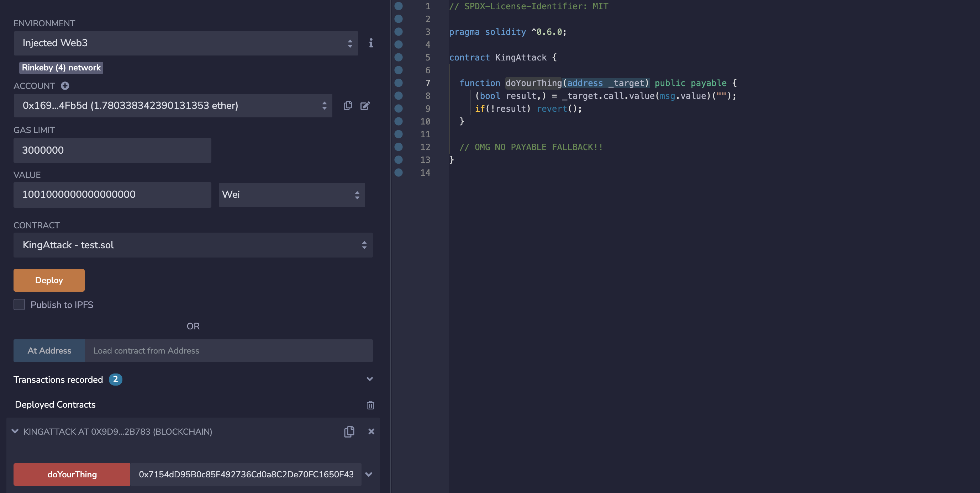Click the edit icon beside account field
Viewport: 980px width, 493px height.
point(365,105)
